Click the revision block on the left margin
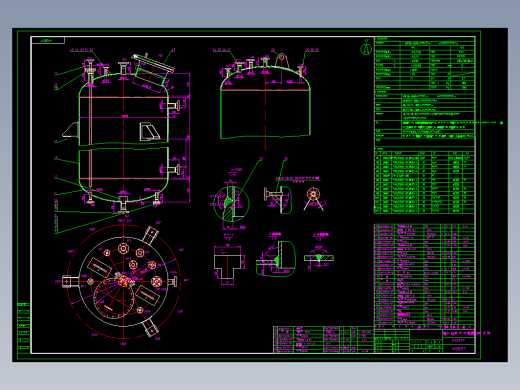This screenshot has height=390, width=520. 24,327
